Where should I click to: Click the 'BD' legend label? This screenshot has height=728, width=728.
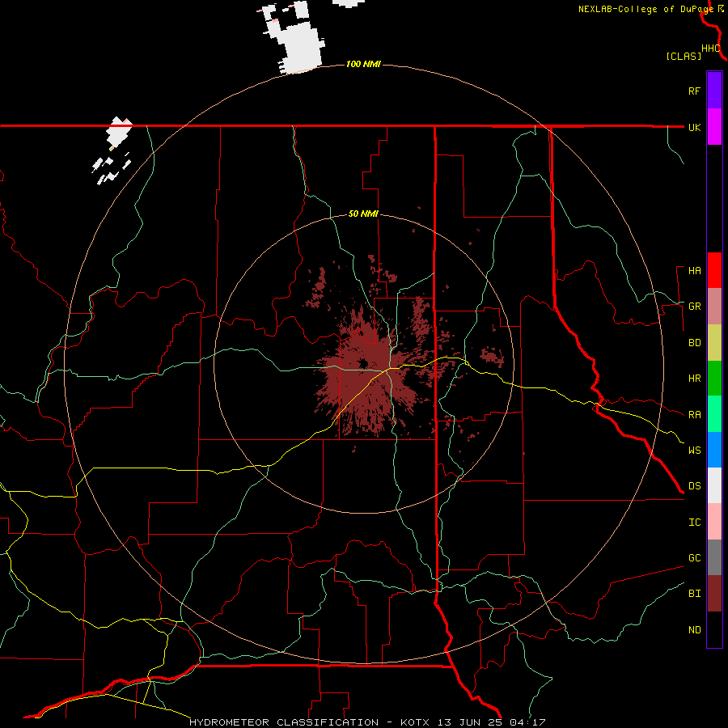pyautogui.click(x=694, y=343)
